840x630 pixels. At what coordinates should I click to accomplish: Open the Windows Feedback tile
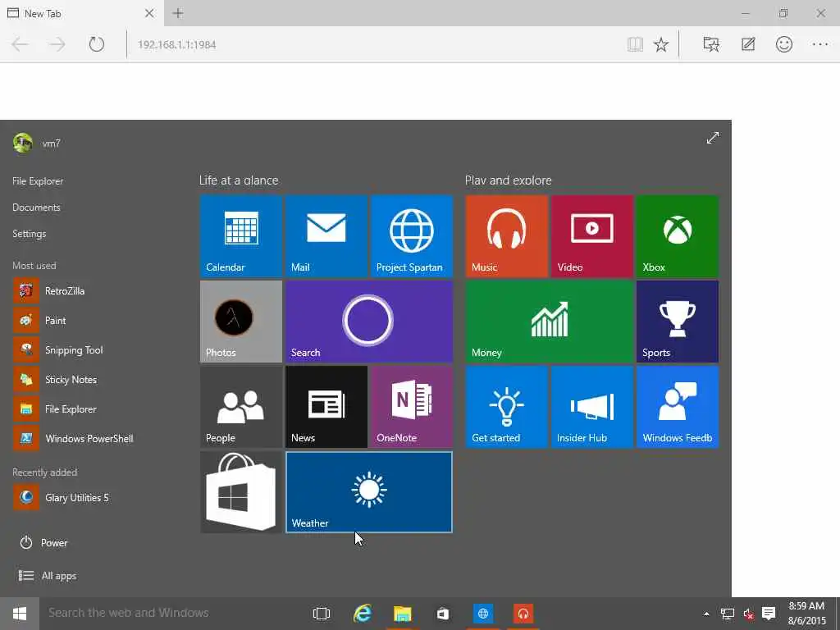(678, 407)
